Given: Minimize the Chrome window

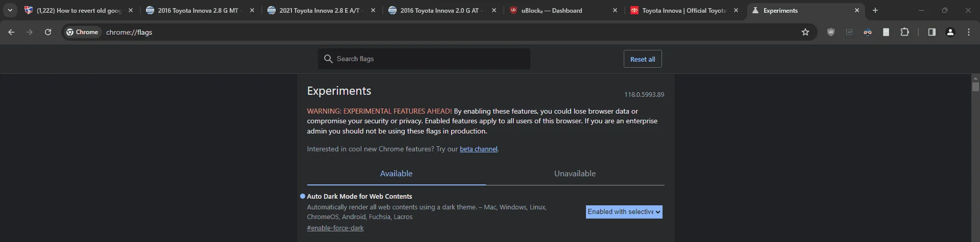Looking at the screenshot, I should pos(921,10).
